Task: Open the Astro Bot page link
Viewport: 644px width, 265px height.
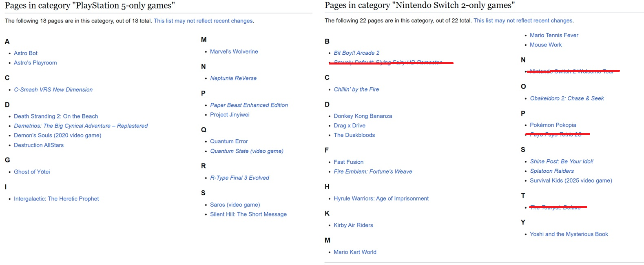Action: coord(26,53)
